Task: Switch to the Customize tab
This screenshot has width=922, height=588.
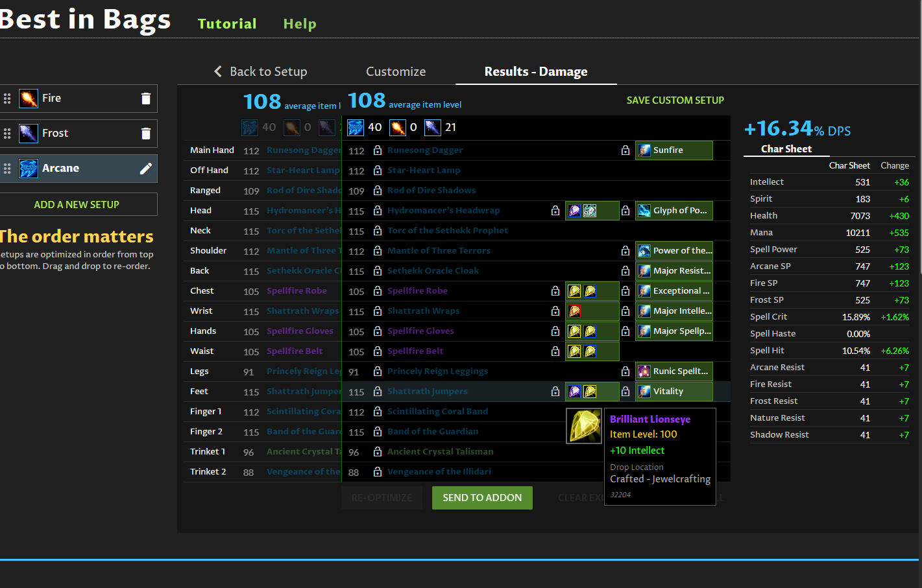Action: coord(396,72)
